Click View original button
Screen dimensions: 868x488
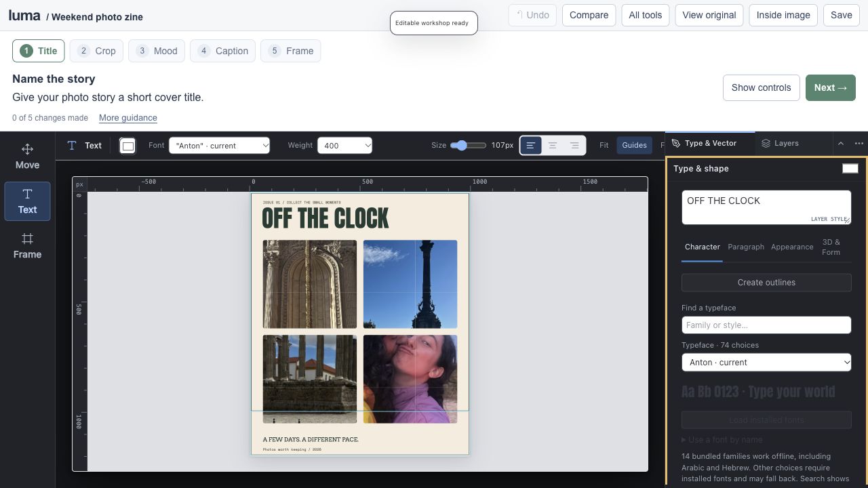point(709,15)
